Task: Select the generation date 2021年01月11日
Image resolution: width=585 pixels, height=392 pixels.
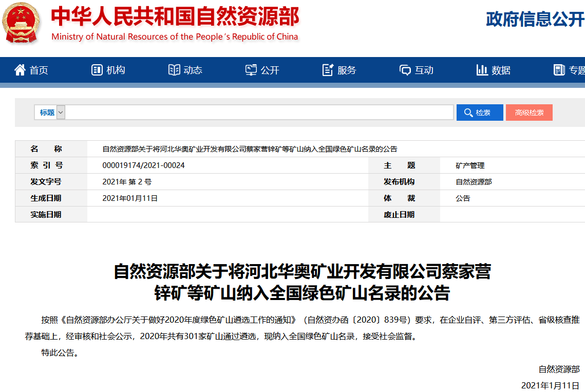Action: click(130, 198)
